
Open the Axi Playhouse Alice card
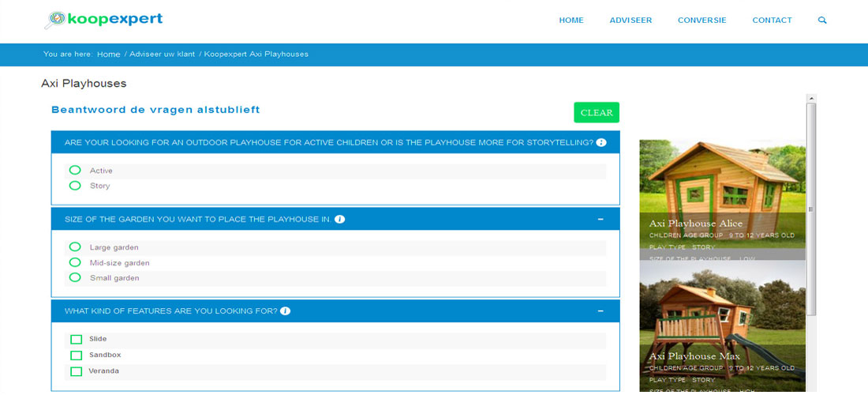pos(722,199)
